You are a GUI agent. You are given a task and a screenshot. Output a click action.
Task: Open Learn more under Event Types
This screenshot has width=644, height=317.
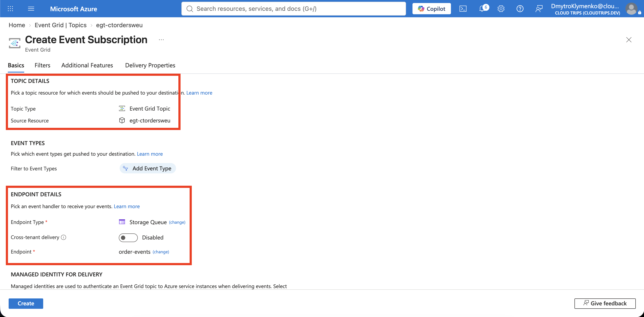pos(149,154)
